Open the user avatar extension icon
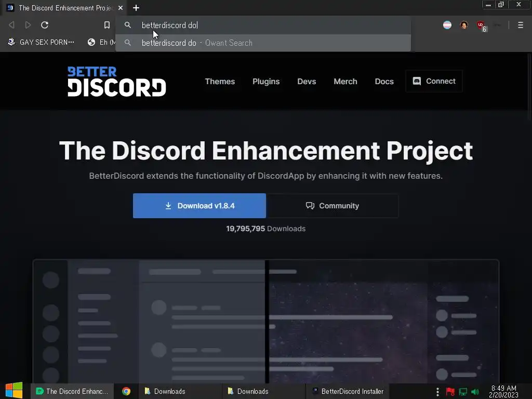Image resolution: width=532 pixels, height=399 pixels. point(464,25)
